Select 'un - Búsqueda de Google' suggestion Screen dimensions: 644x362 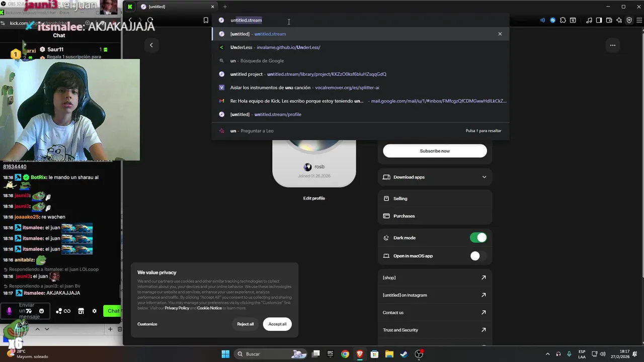coord(360,61)
